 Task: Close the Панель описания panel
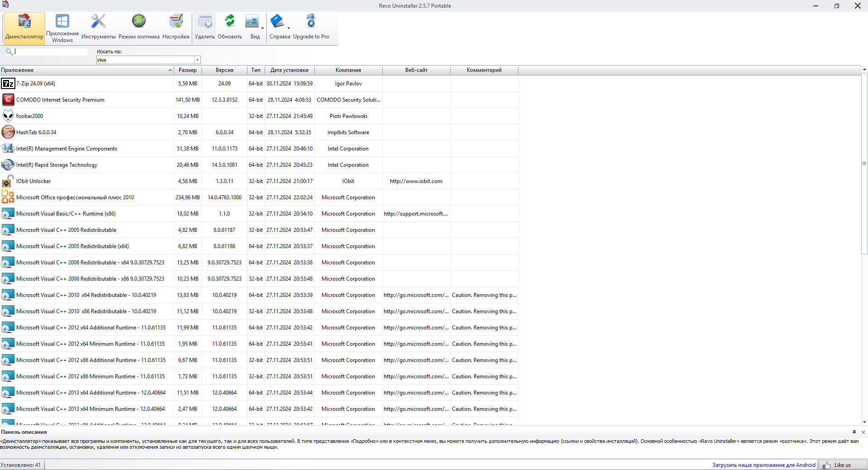[863, 432]
